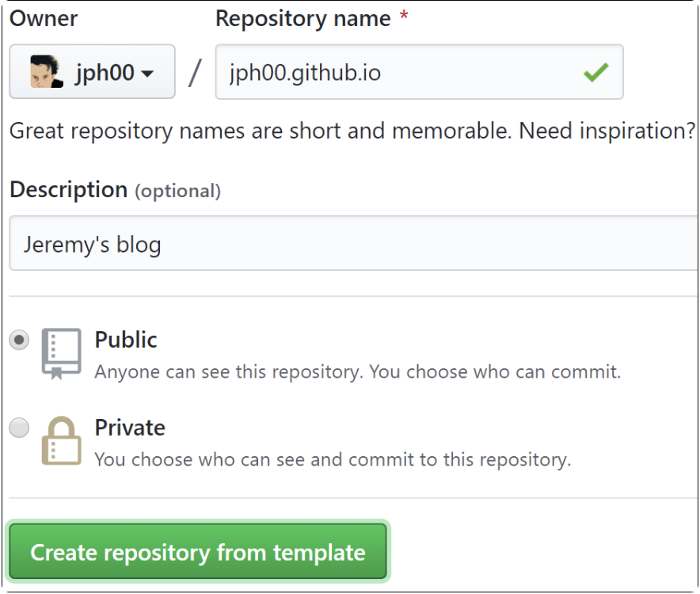This screenshot has width=700, height=594.
Task: Click the Description heading label
Action: point(68,190)
